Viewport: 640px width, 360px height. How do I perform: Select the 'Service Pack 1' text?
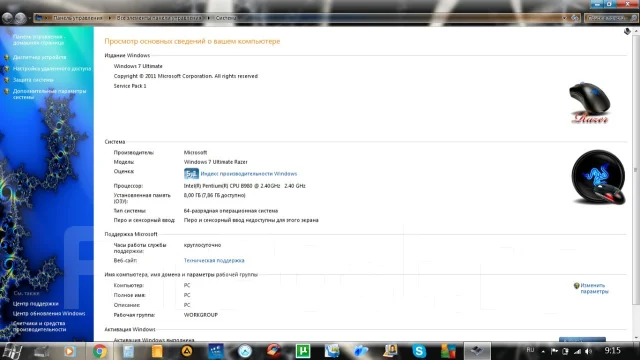pyautogui.click(x=130, y=86)
